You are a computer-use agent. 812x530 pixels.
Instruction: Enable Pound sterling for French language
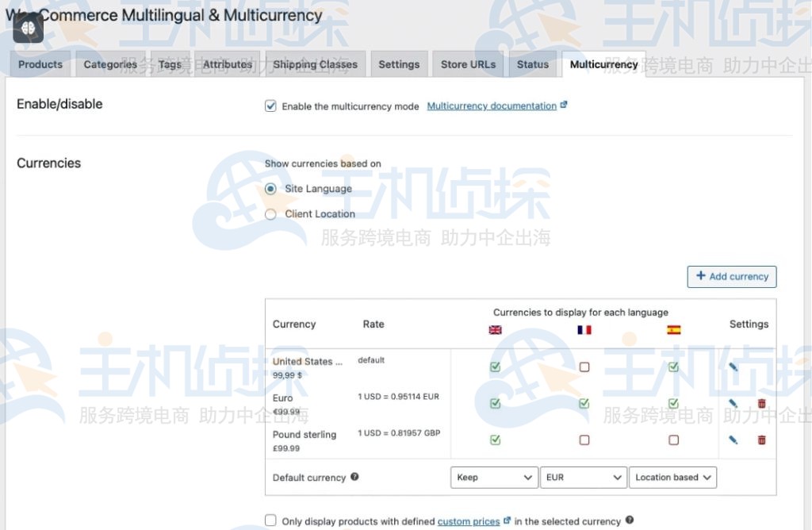click(584, 440)
